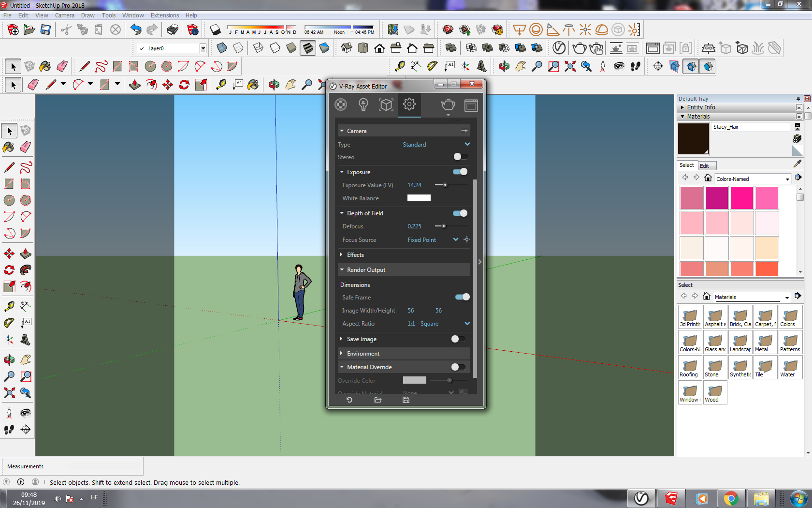The height and width of the screenshot is (508, 812).
Task: Disable the Depth of Field switch
Action: (460, 213)
